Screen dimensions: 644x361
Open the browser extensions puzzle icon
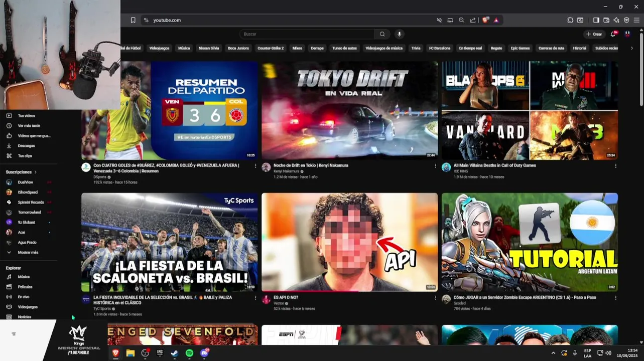point(570,20)
